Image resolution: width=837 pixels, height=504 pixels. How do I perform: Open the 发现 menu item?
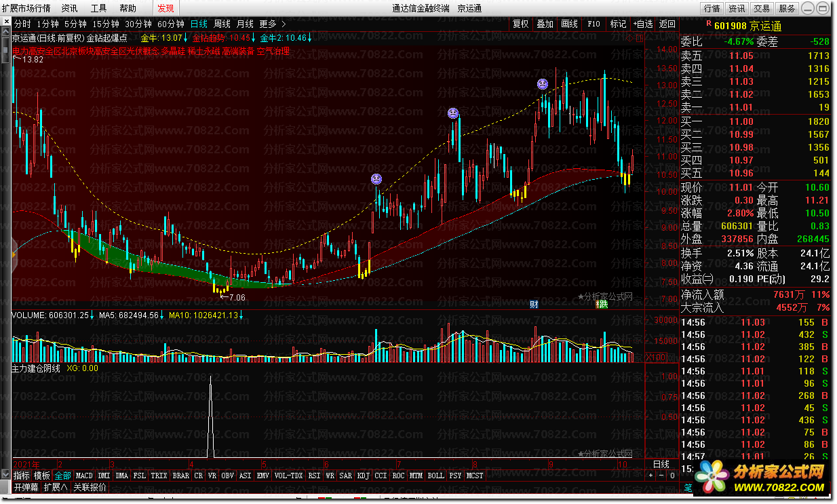tap(166, 8)
